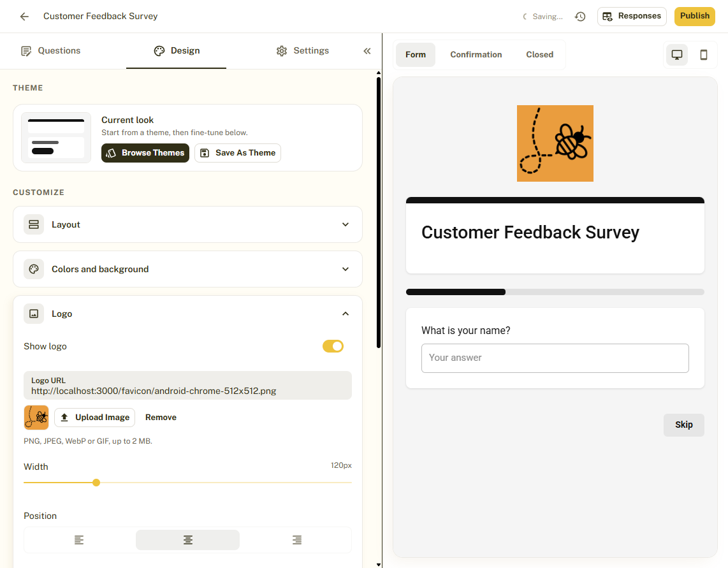Click the design panel vertical scrollbar

[x=379, y=213]
